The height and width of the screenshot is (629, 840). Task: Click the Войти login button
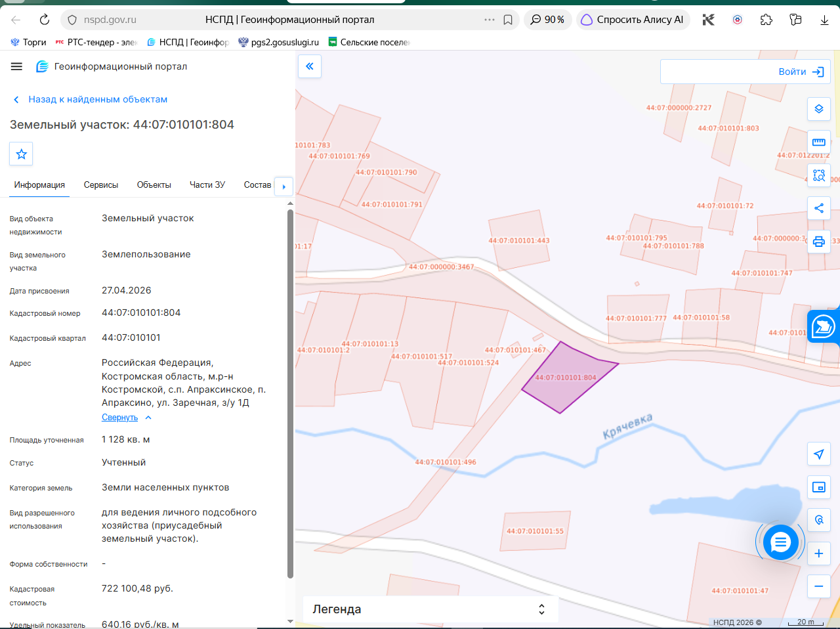click(801, 72)
